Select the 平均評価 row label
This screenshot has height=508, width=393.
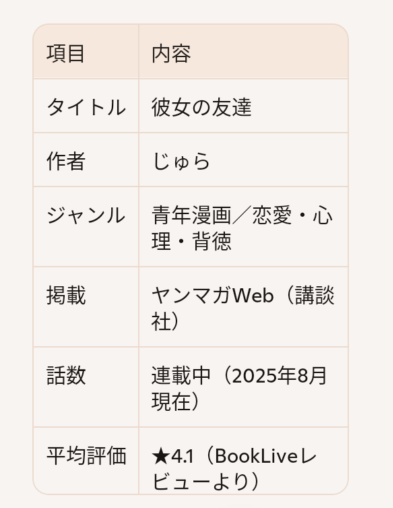click(86, 456)
